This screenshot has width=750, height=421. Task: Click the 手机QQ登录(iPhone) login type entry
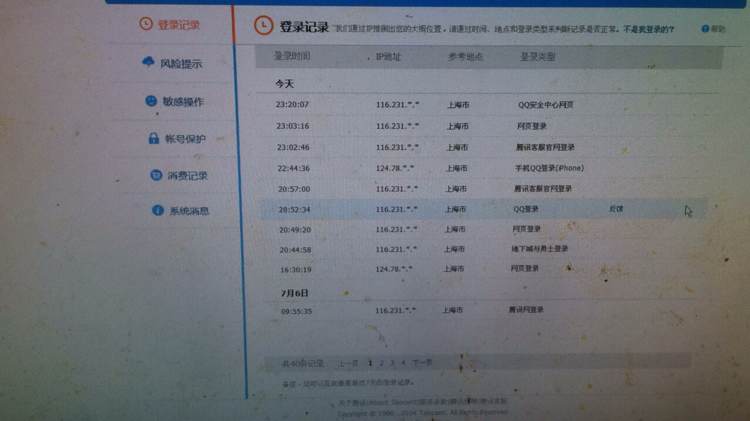click(550, 168)
